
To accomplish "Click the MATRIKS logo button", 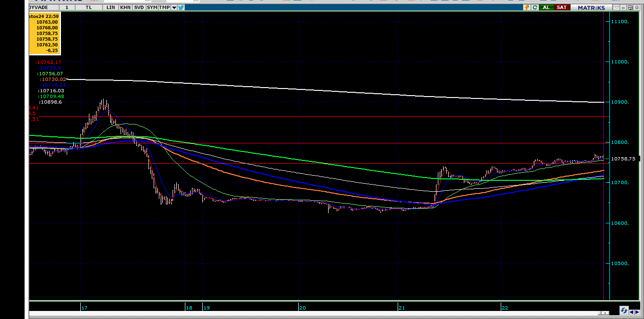I will (x=592, y=7).
